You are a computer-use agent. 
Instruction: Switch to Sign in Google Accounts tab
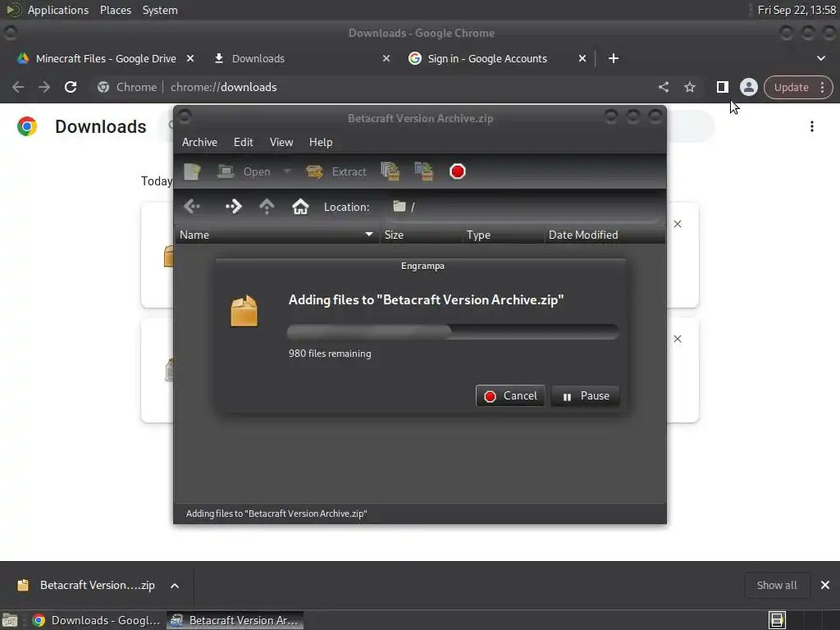coord(487,58)
